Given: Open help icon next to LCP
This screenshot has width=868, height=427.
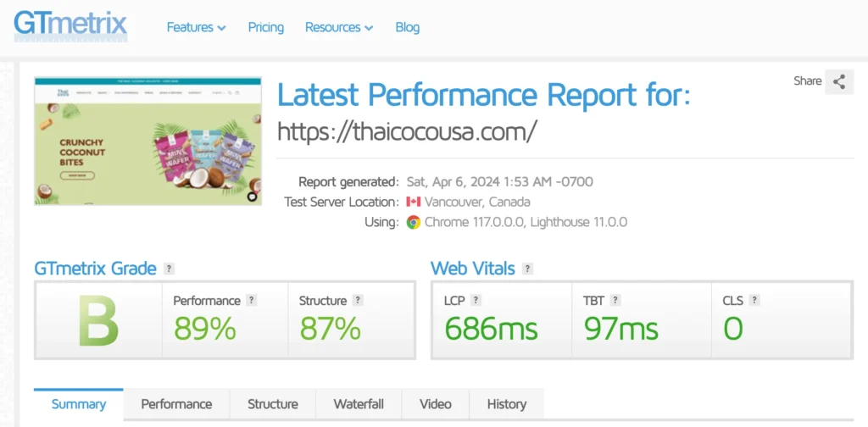Looking at the screenshot, I should [x=476, y=300].
